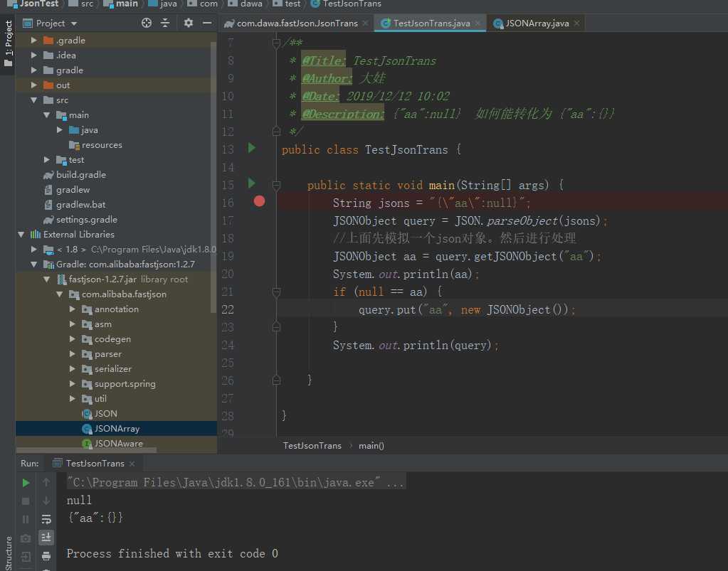Run main method from gutter arrow

point(252,183)
